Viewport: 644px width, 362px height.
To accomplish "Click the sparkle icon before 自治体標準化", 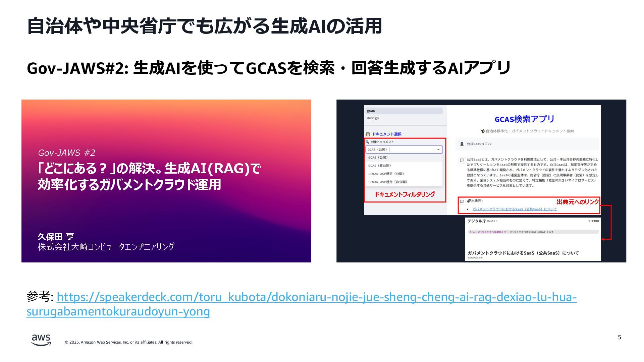I will coord(483,131).
